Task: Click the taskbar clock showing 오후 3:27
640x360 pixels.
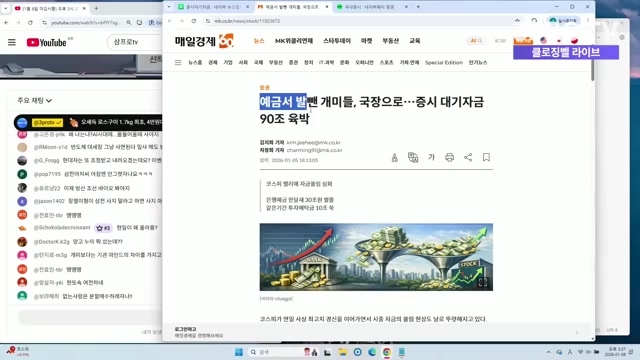Action: pos(616,352)
